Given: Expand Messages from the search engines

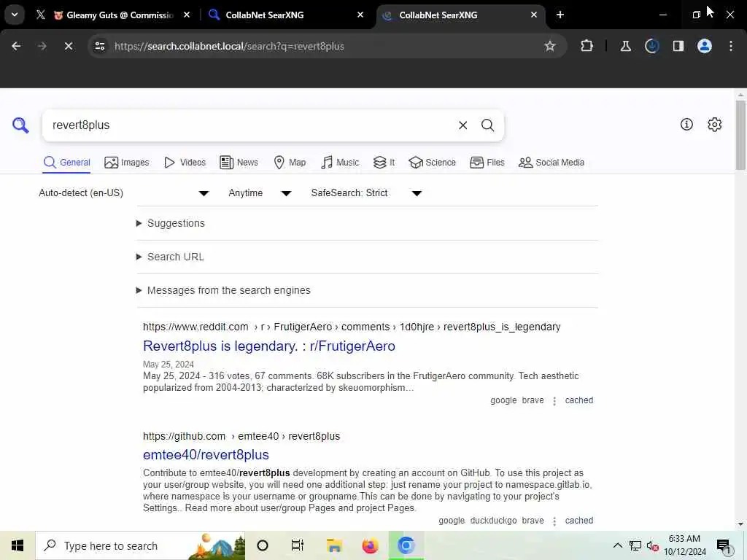Looking at the screenshot, I should (x=223, y=290).
